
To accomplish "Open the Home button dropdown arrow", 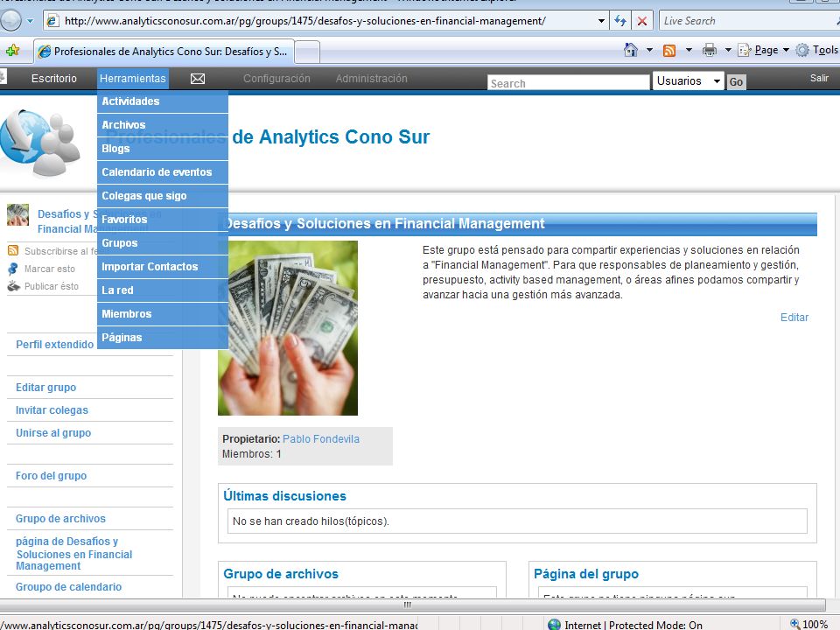I will pos(649,51).
